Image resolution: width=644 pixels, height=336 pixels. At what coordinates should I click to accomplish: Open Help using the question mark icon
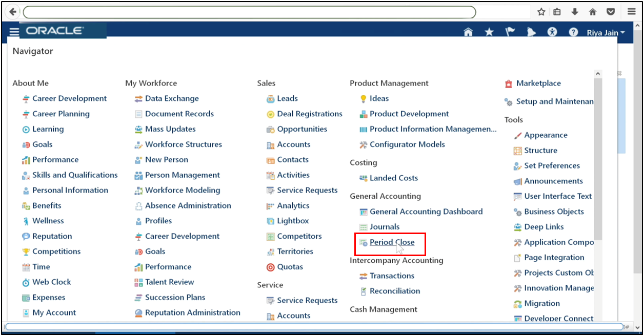tap(573, 31)
